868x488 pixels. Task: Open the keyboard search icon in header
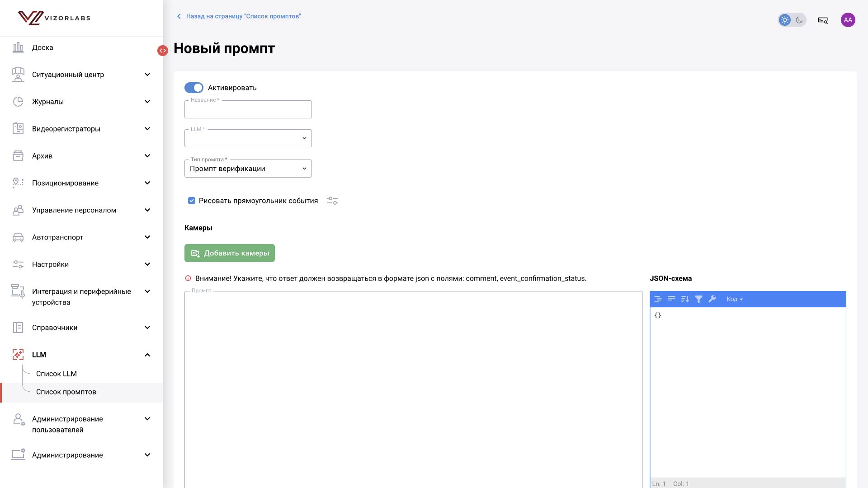(823, 20)
